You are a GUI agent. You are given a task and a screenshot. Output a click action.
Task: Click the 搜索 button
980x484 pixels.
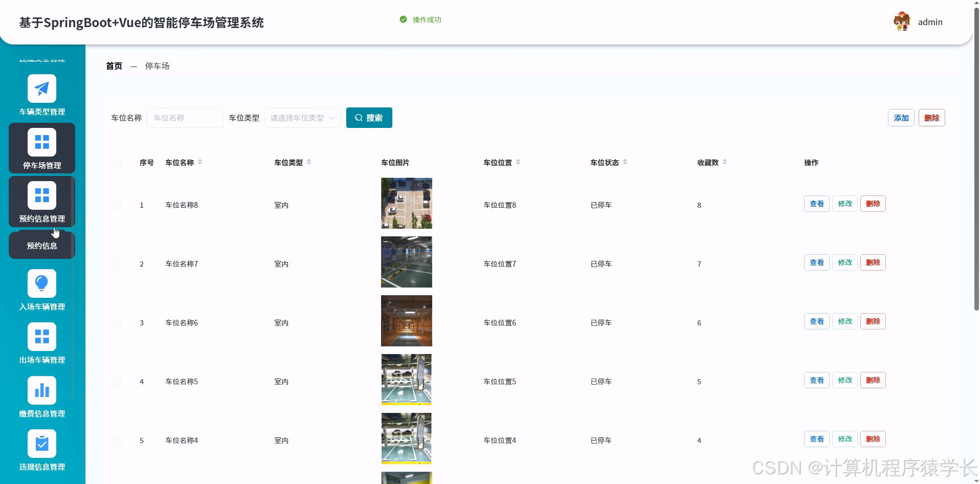[x=369, y=118]
